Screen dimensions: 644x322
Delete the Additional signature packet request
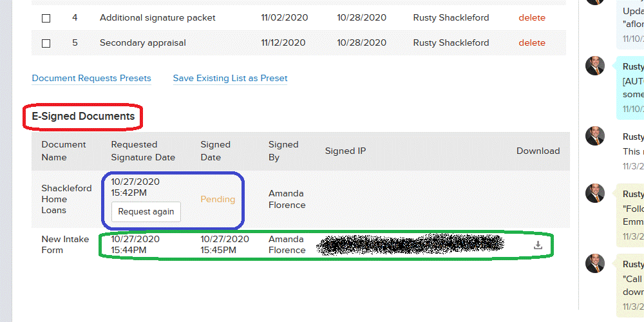pos(532,17)
